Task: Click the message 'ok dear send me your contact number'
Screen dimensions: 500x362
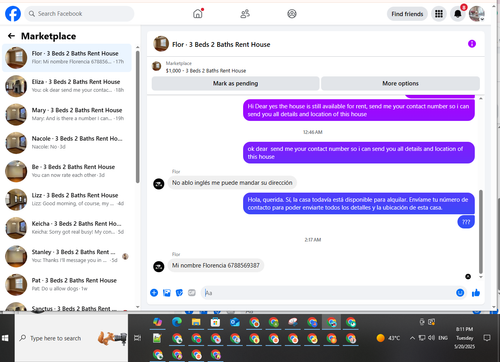Action: point(359,153)
